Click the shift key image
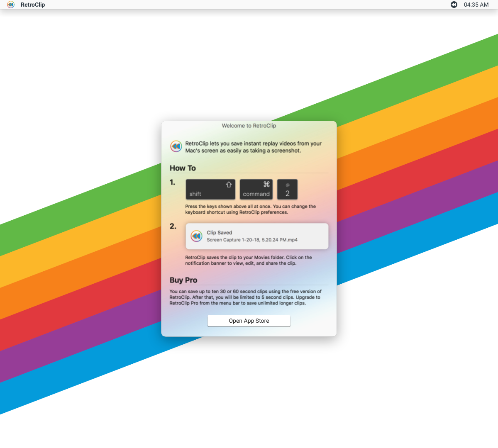Screen dimensions: 498x448 (210, 189)
